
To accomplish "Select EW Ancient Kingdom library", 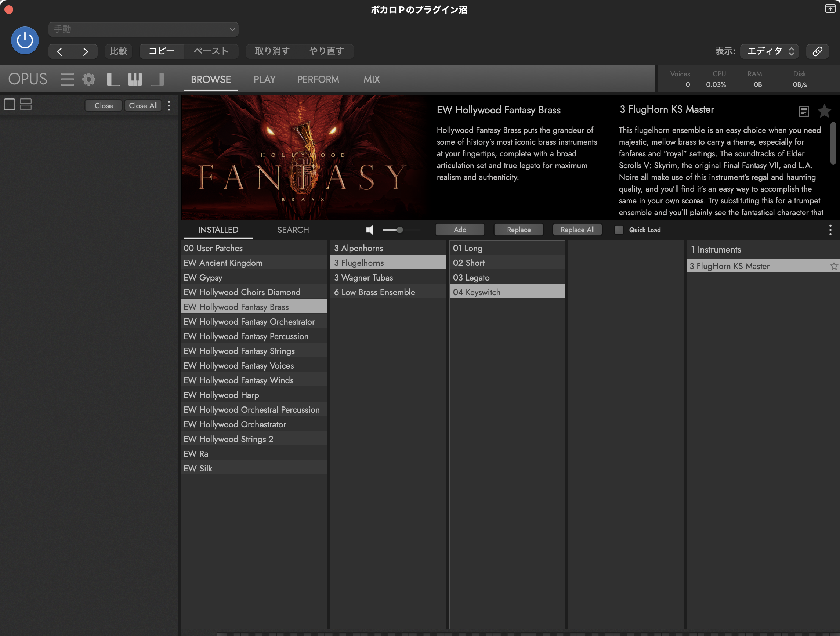I will point(254,263).
